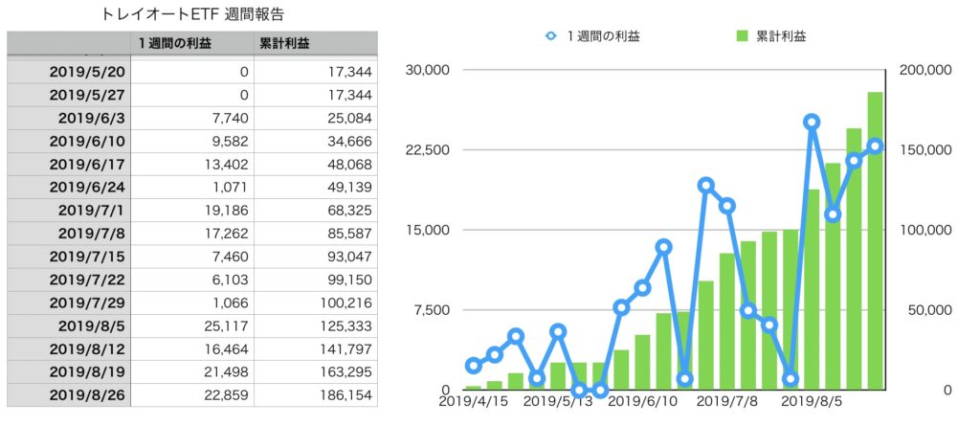The width and height of the screenshot is (980, 426).
Task: Click the cell with weekly profit 21,498
Action: coord(192,372)
